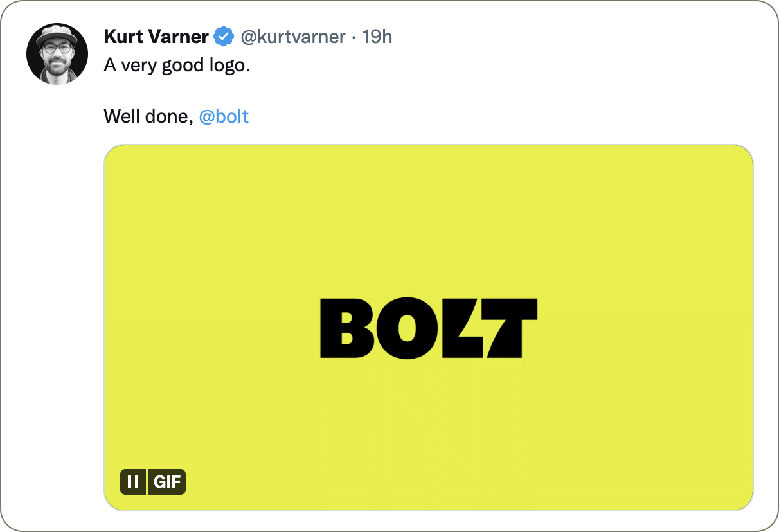Click the yellow GIF background above the logo
779x532 pixels.
[428, 218]
